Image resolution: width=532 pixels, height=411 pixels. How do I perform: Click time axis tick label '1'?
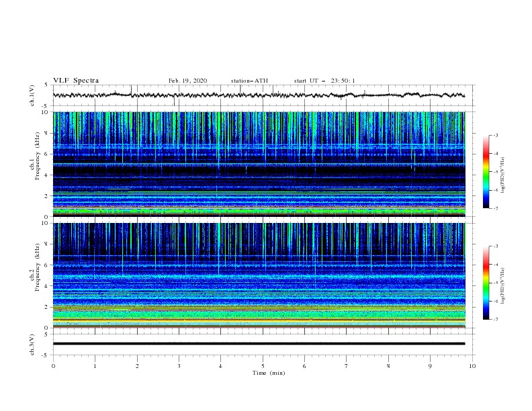click(x=95, y=366)
